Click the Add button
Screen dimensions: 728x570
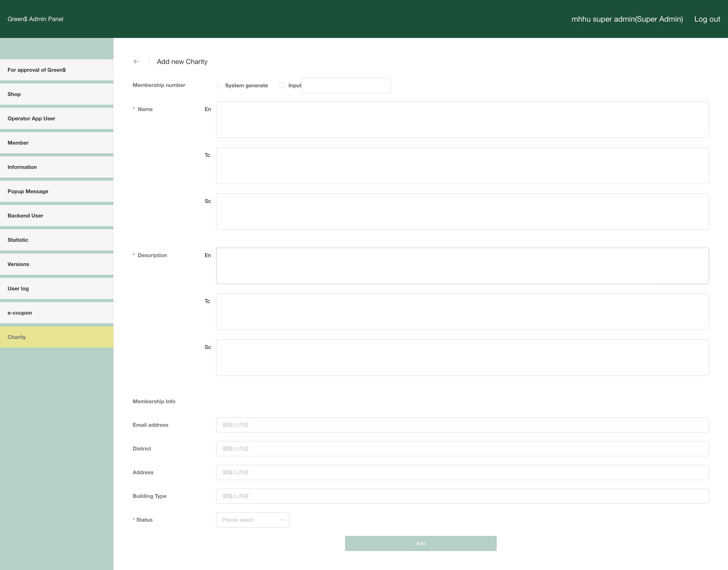pos(420,543)
